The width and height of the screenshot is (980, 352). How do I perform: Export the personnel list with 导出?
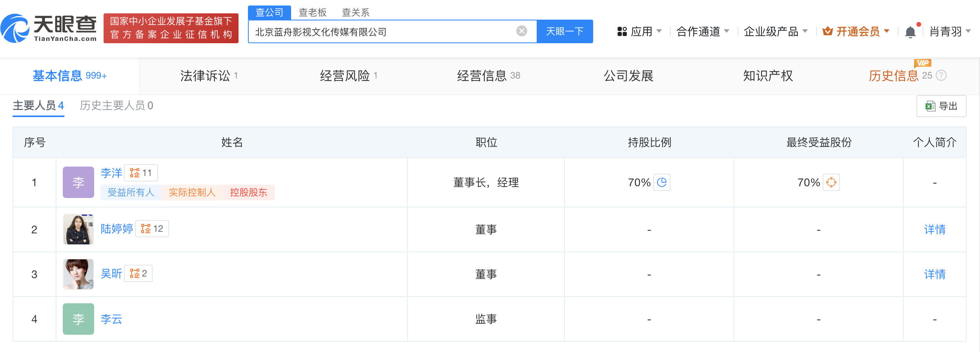coord(941,106)
